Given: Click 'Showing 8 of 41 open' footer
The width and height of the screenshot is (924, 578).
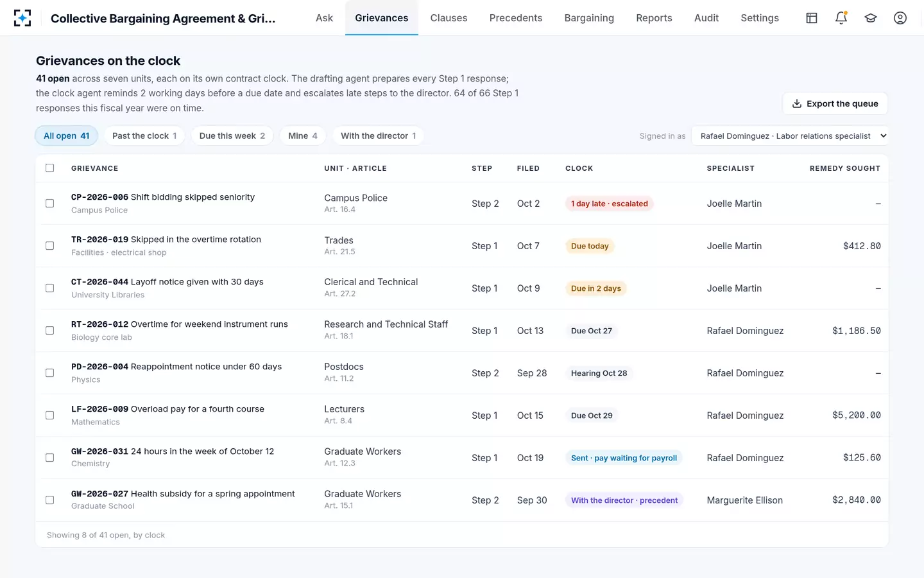Looking at the screenshot, I should tap(106, 535).
